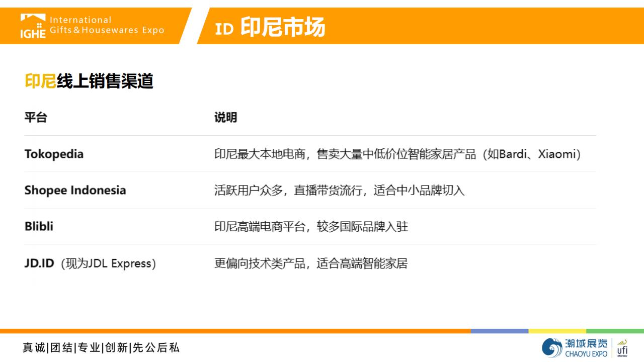Click the description "活跃用户众多，直播带货流行"
644x362 pixels.
(288, 191)
